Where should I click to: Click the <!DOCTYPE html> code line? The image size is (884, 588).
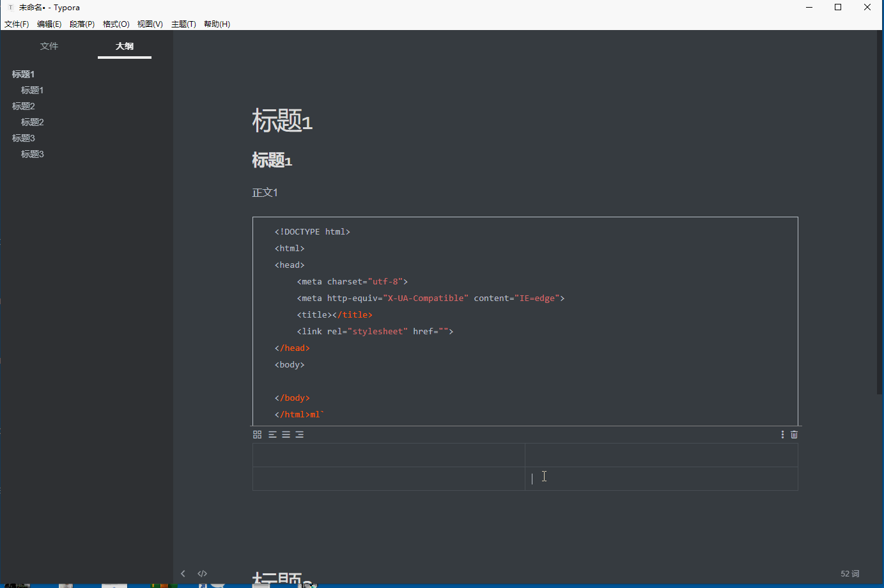[313, 232]
